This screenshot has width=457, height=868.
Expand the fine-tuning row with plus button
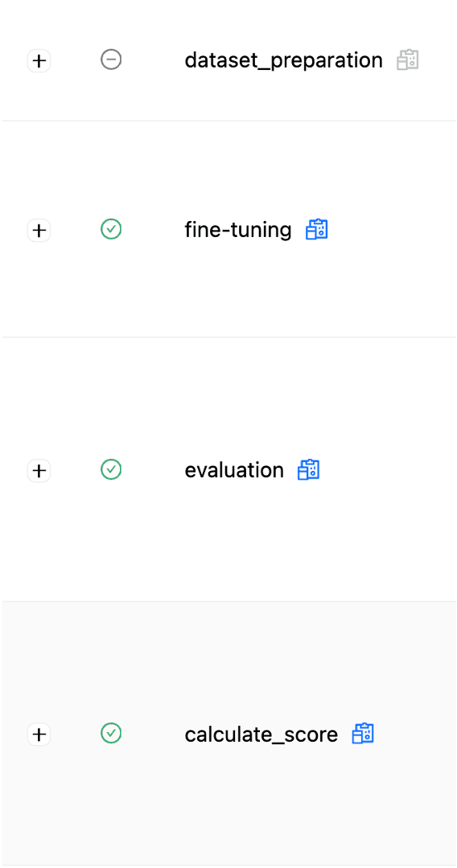39,230
